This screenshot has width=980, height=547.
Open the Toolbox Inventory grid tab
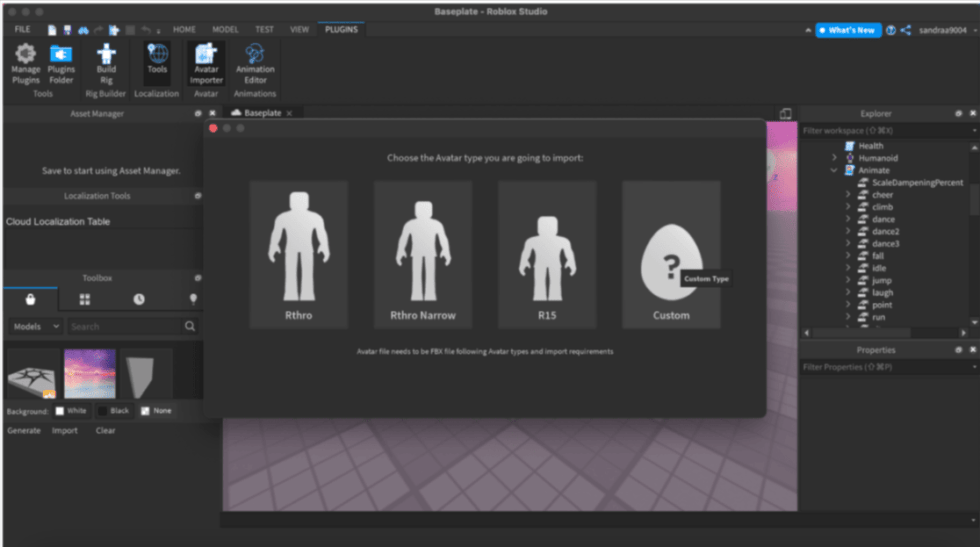pos(84,299)
